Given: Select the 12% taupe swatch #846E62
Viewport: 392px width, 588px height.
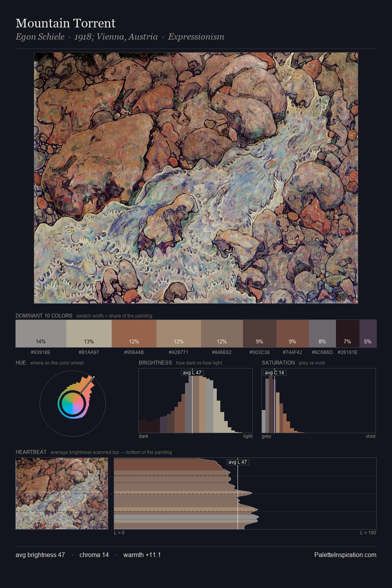Looking at the screenshot, I should [222, 334].
